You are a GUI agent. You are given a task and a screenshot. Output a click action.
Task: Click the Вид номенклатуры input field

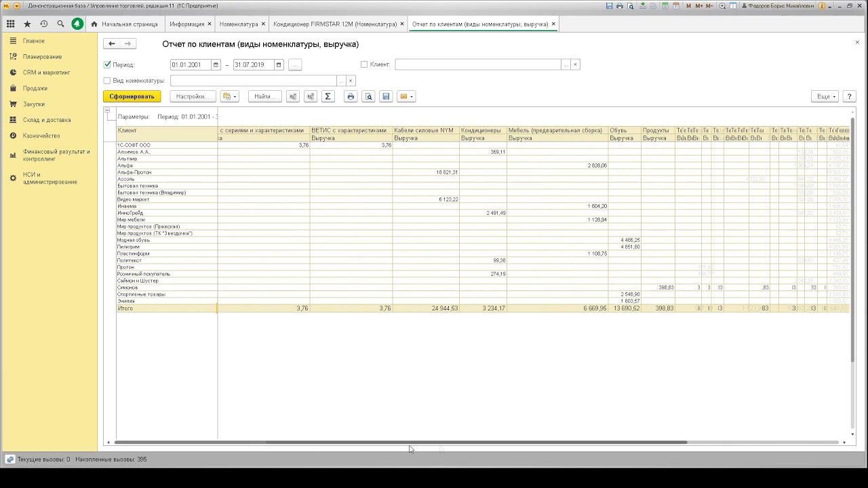coord(253,81)
